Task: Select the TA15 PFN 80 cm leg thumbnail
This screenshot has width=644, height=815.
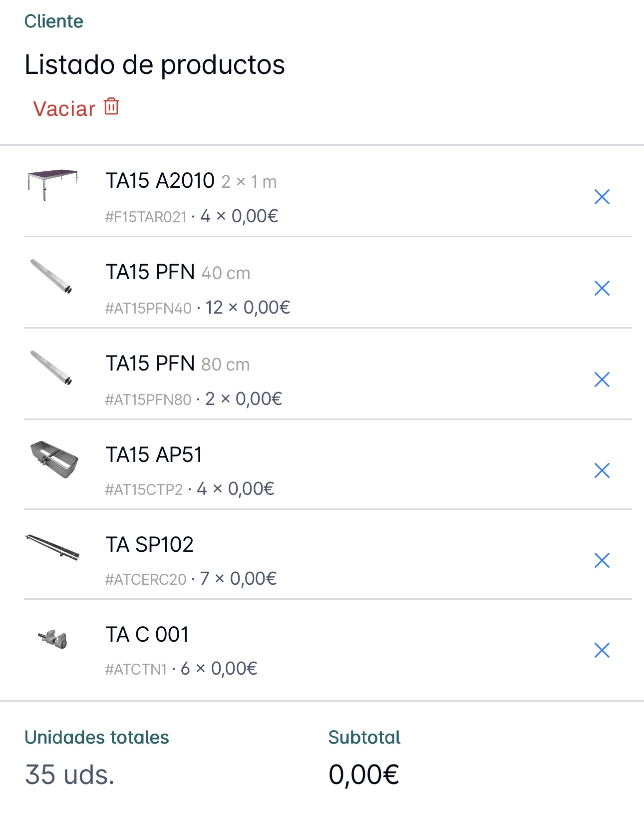Action: (x=51, y=368)
